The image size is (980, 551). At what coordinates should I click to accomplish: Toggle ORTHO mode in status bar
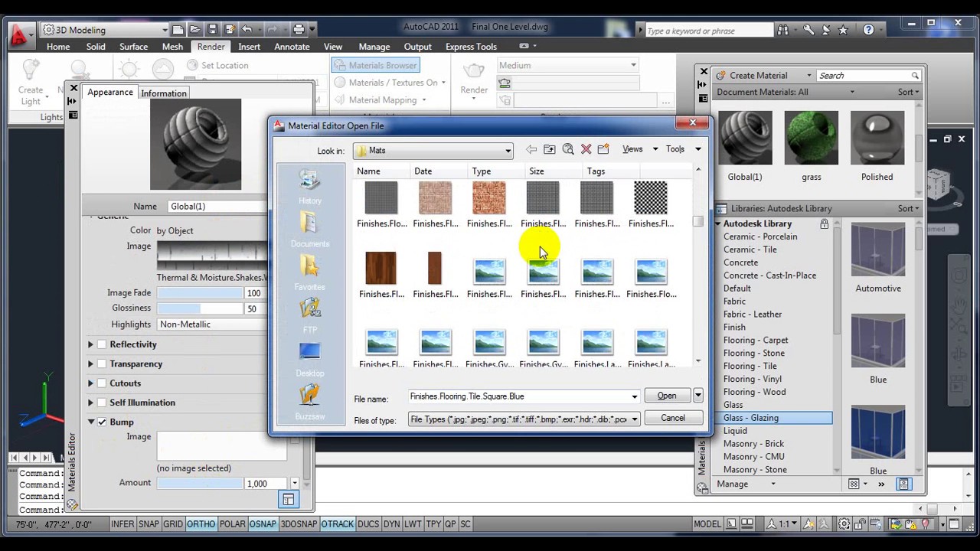point(201,524)
